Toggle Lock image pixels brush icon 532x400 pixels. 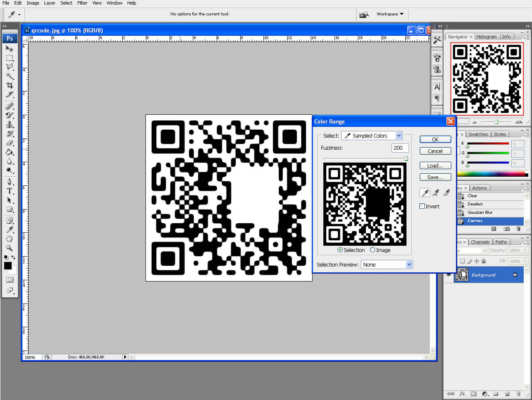[470, 261]
